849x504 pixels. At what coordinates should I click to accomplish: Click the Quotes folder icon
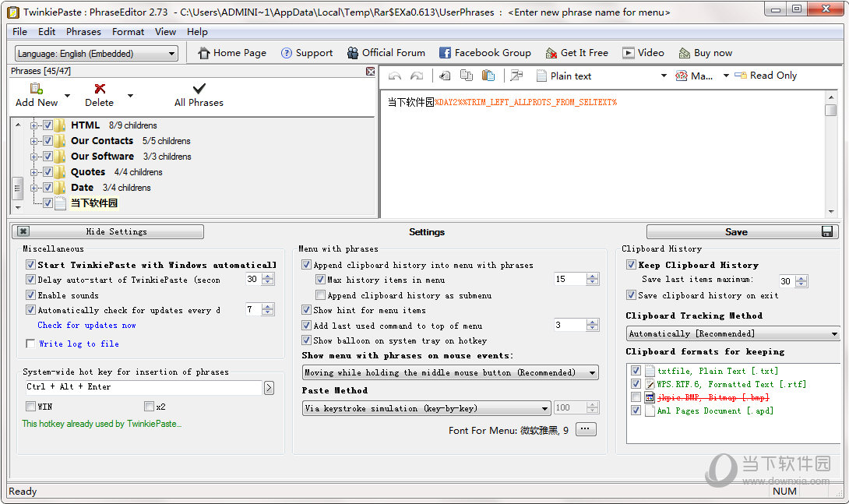tap(60, 172)
